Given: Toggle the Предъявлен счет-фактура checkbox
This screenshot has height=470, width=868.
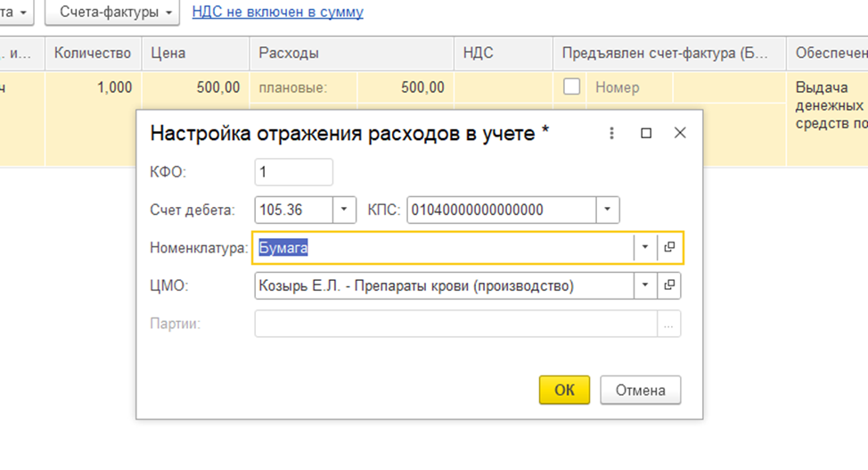Looking at the screenshot, I should (x=571, y=87).
